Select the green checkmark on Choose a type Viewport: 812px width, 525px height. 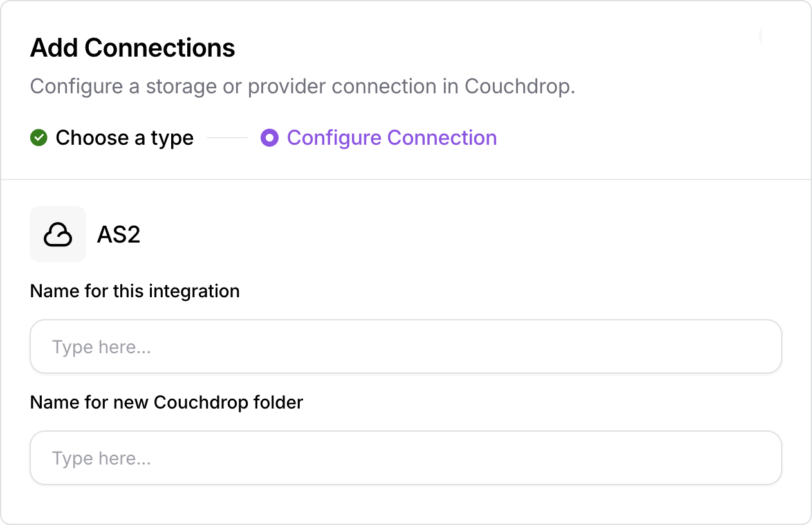[x=38, y=138]
